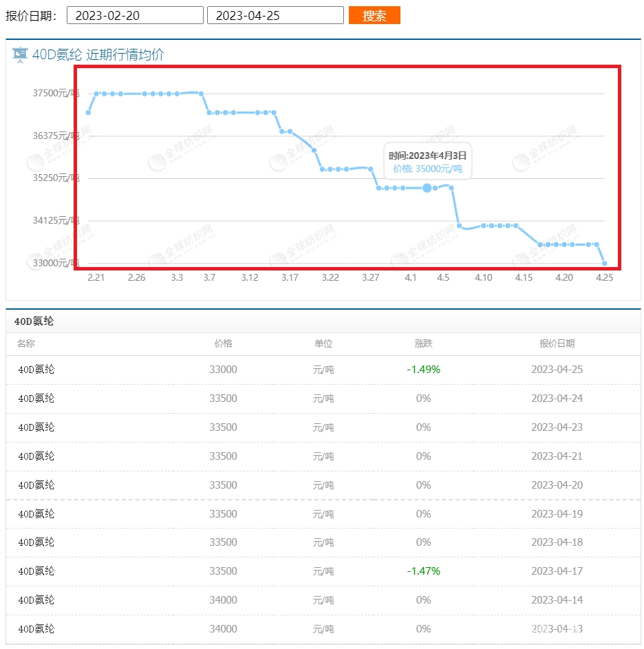Click the 33000 price in the first row
644x649 pixels.
[x=223, y=370]
